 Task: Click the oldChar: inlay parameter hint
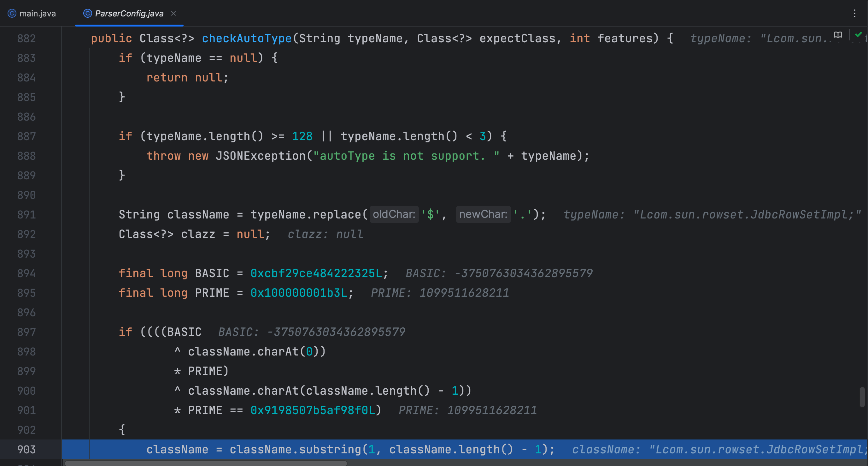click(394, 214)
